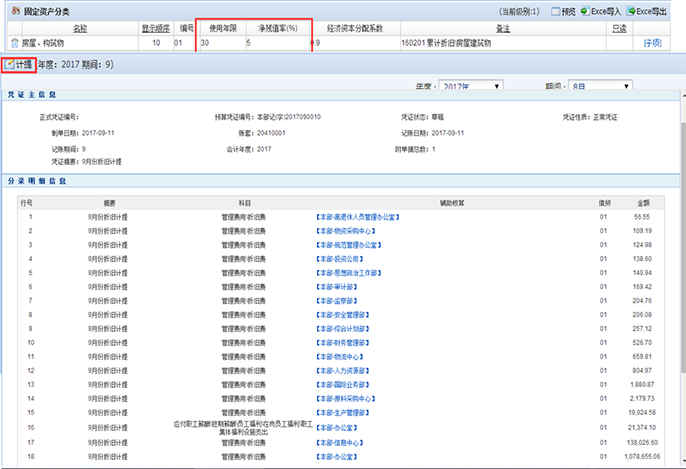The width and height of the screenshot is (686, 469).
Task: Click the preview window icon beside 预览
Action: [x=556, y=11]
